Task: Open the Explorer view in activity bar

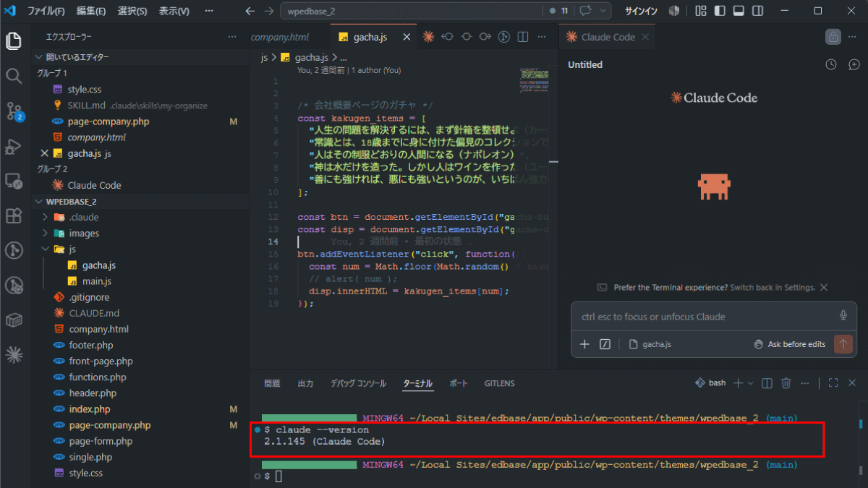Action: tap(13, 40)
